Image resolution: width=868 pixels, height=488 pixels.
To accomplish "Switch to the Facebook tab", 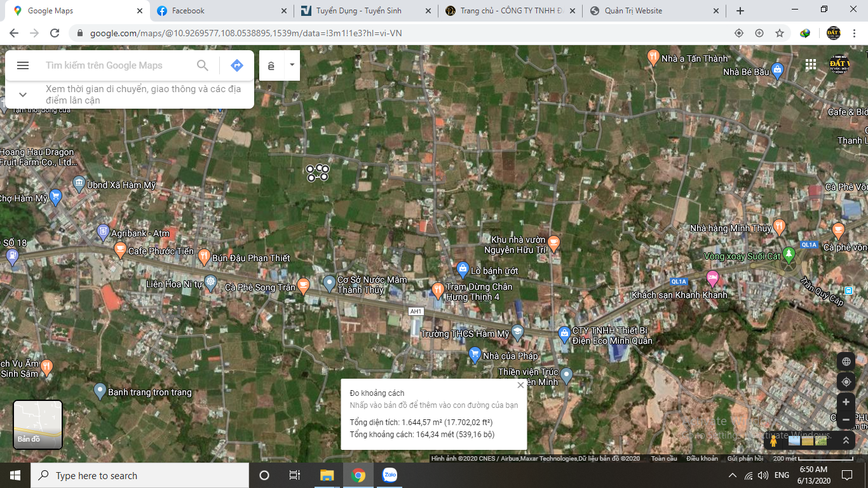I will 188,11.
